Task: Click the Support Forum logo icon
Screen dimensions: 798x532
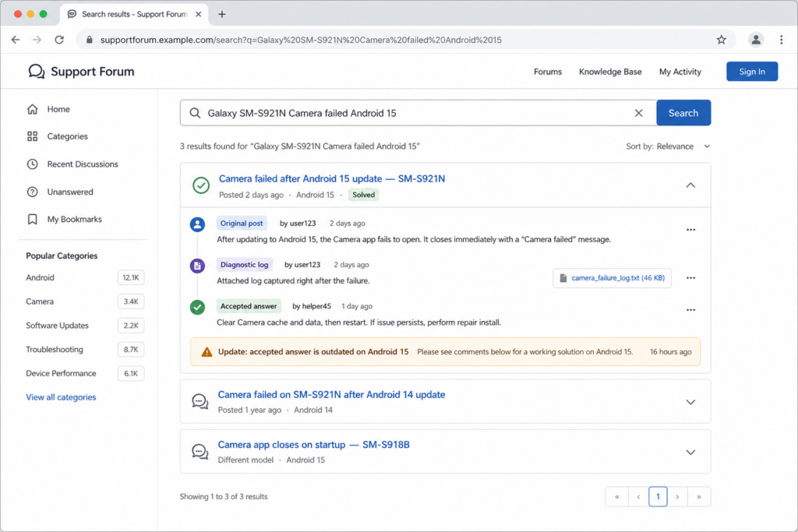Action: point(36,72)
